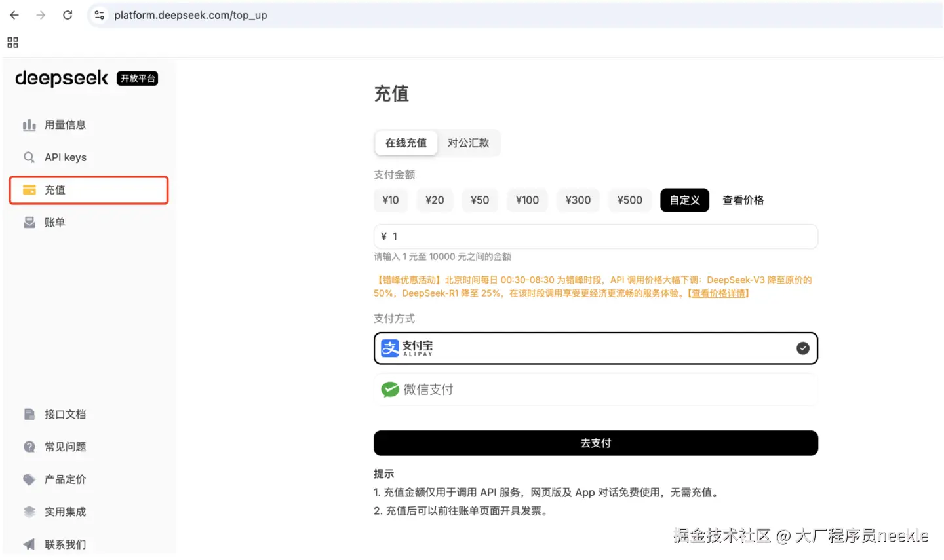Switch to the 对公汇款 tab
This screenshot has width=944, height=560.
pyautogui.click(x=469, y=143)
